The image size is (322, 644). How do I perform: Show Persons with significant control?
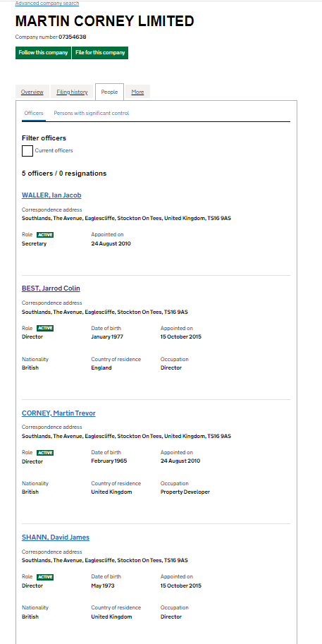pos(92,113)
